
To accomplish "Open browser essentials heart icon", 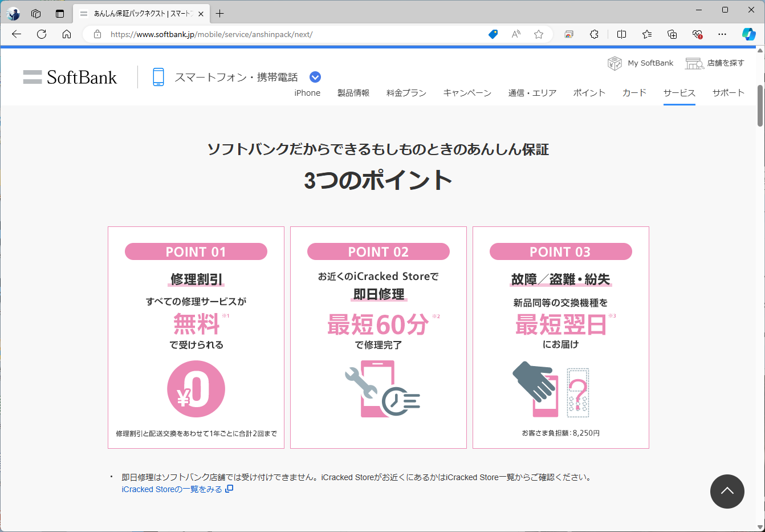I will [x=697, y=34].
